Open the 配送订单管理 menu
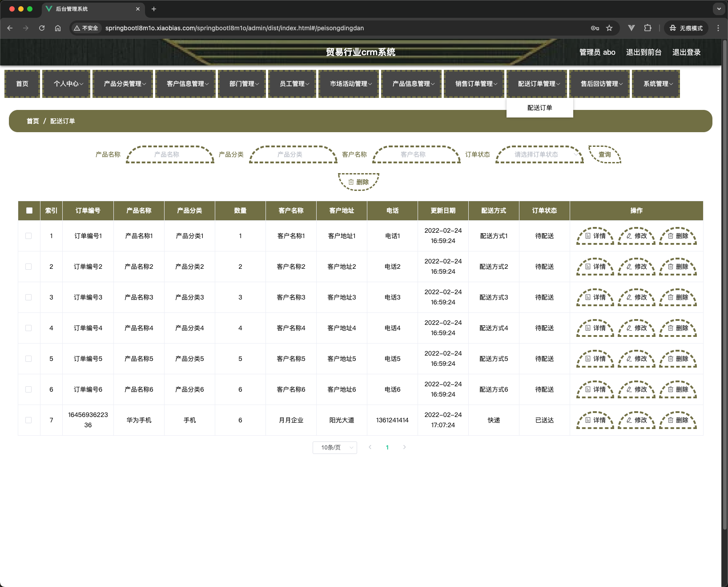Image resolution: width=728 pixels, height=587 pixels. [537, 84]
